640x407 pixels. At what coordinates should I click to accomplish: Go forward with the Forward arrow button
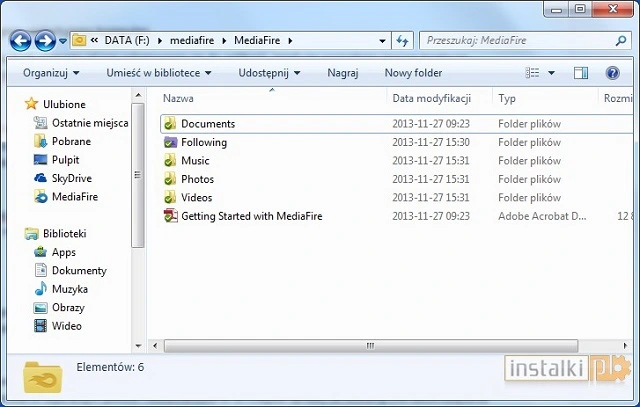click(x=45, y=41)
